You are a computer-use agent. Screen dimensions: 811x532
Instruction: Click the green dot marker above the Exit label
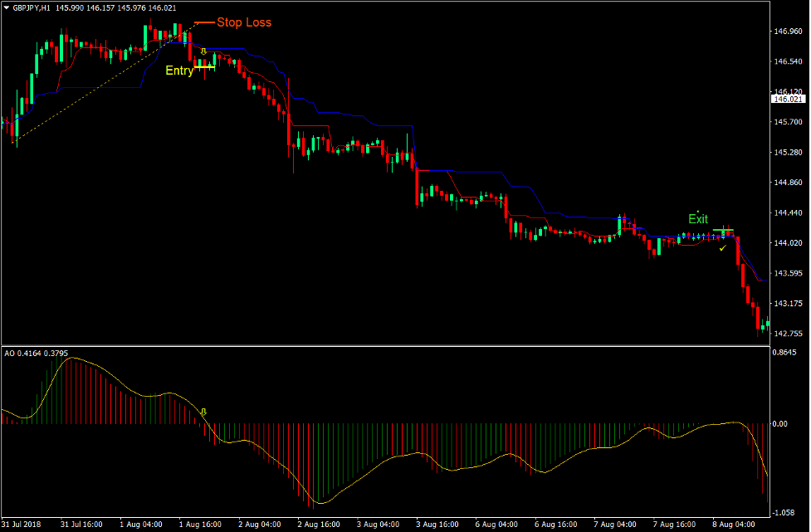pos(698,212)
